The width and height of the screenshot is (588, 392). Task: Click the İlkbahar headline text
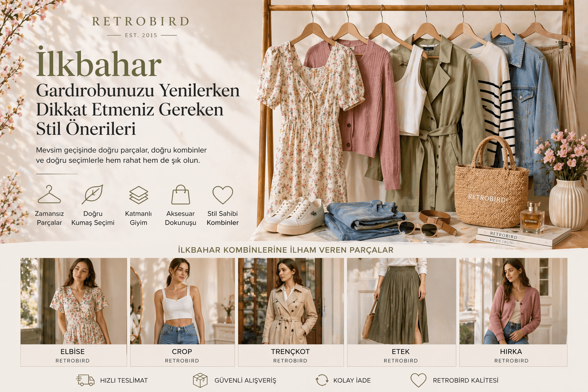coord(99,64)
